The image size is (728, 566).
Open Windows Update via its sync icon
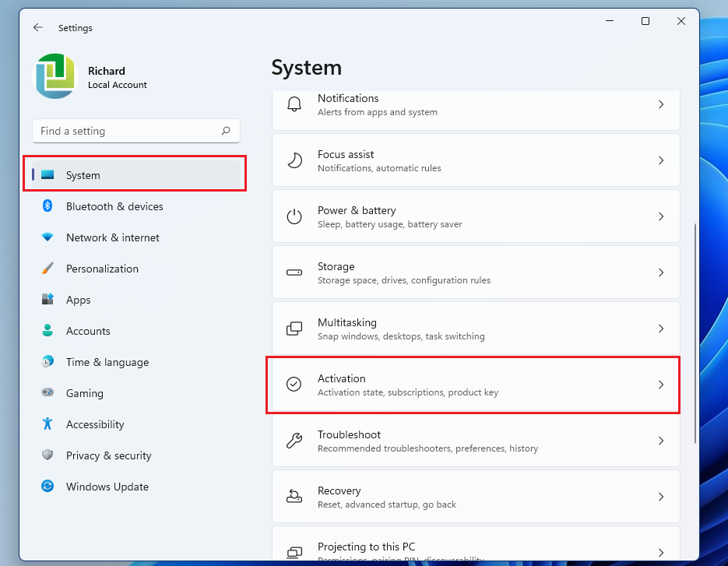(47, 487)
